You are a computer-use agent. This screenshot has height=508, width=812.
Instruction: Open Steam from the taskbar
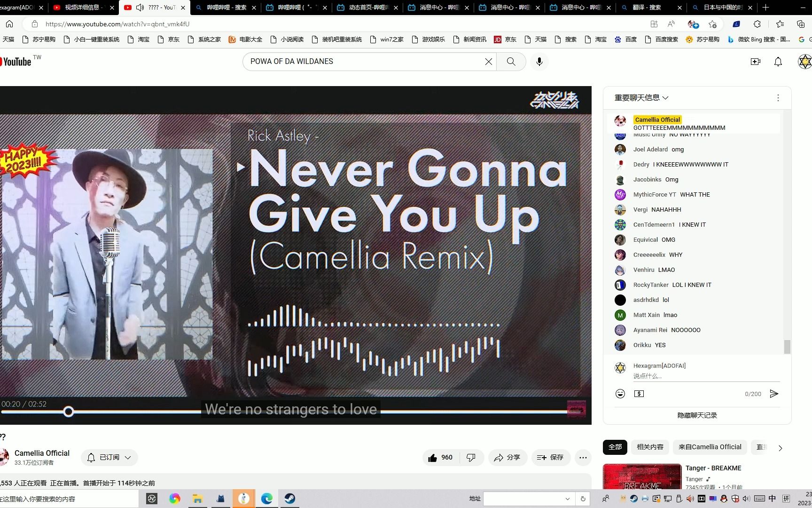(290, 499)
